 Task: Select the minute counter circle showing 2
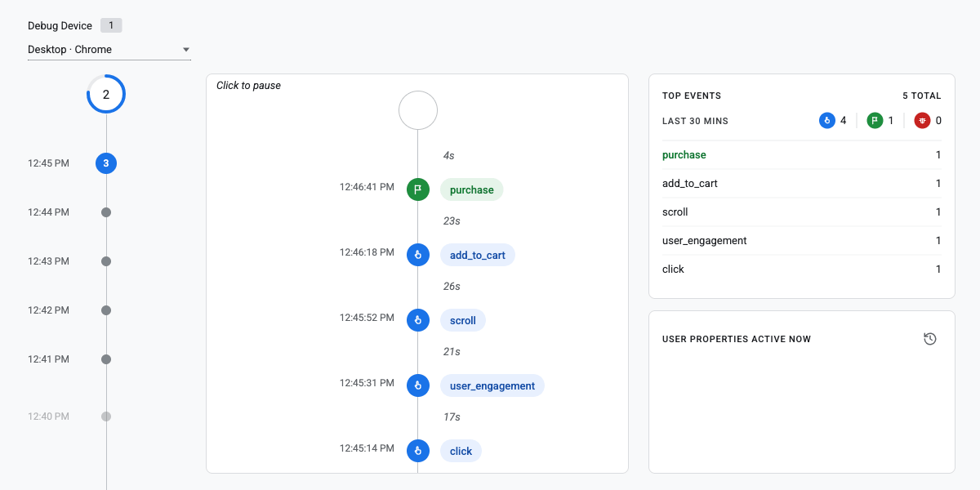pyautogui.click(x=106, y=94)
